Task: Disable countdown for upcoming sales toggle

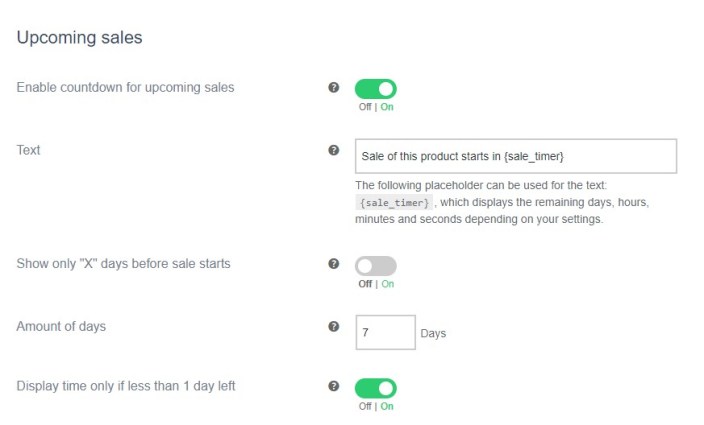Action: (x=376, y=89)
